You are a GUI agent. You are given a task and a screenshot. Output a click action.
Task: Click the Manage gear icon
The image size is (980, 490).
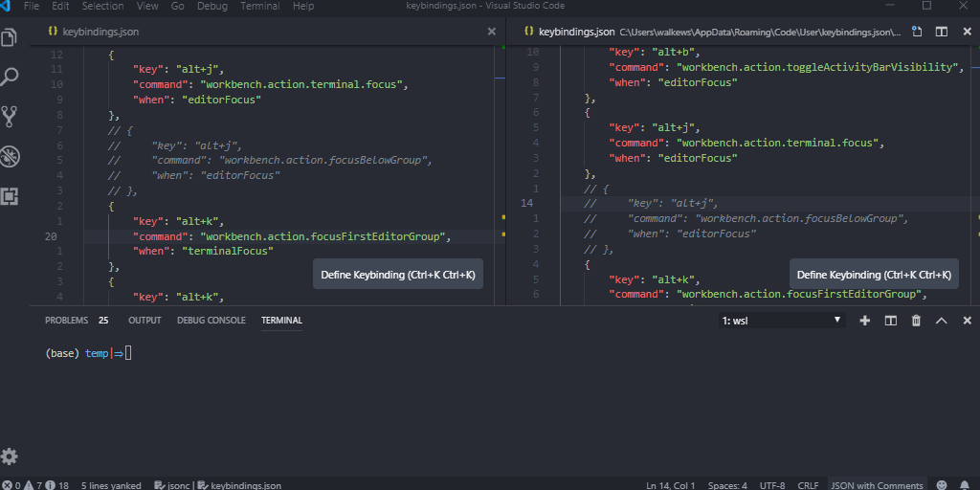[10, 457]
